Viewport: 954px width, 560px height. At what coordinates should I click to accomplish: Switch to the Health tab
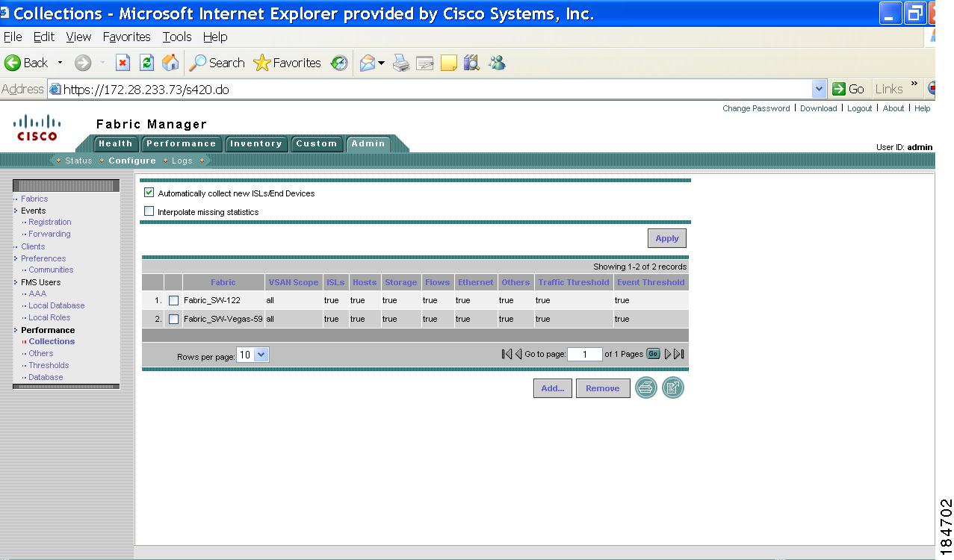[x=115, y=144]
